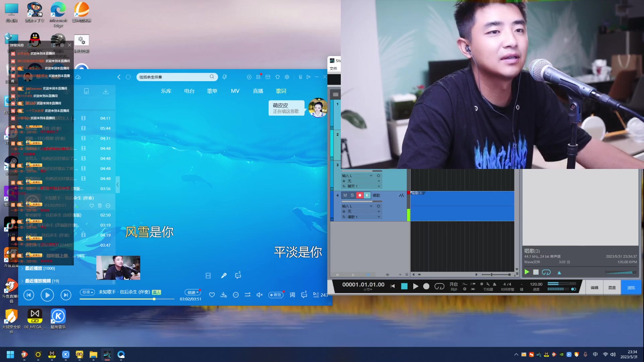Open the 唱歌 1 output dropdown
The width and height of the screenshot is (644, 362).
click(361, 217)
